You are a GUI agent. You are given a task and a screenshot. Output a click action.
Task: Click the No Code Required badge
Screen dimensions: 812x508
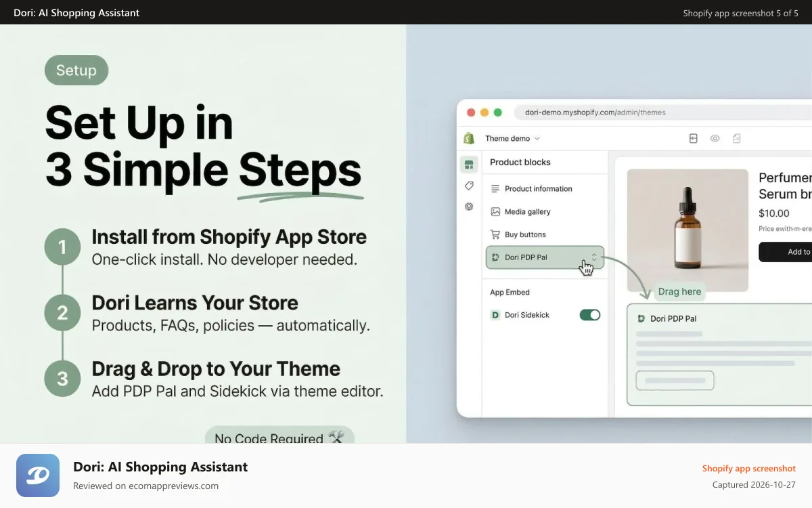click(279, 435)
